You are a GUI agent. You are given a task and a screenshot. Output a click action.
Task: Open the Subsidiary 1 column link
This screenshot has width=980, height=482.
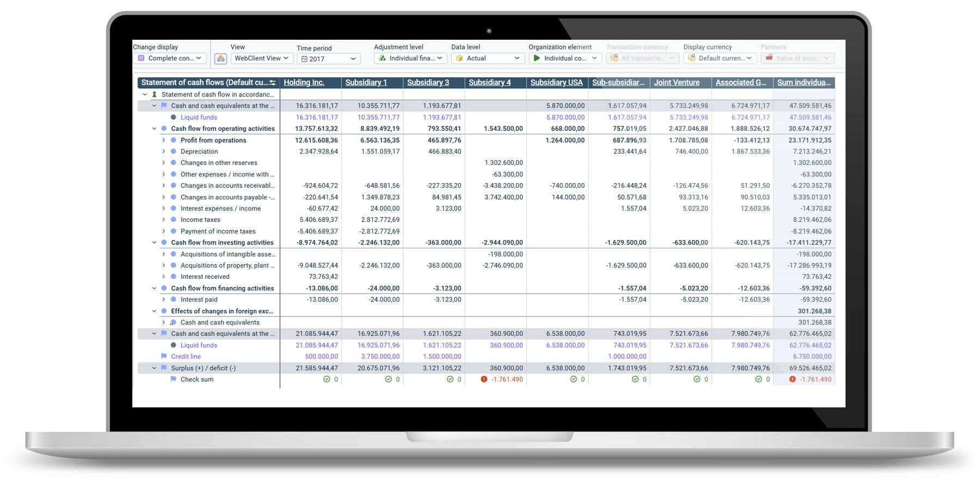[366, 83]
